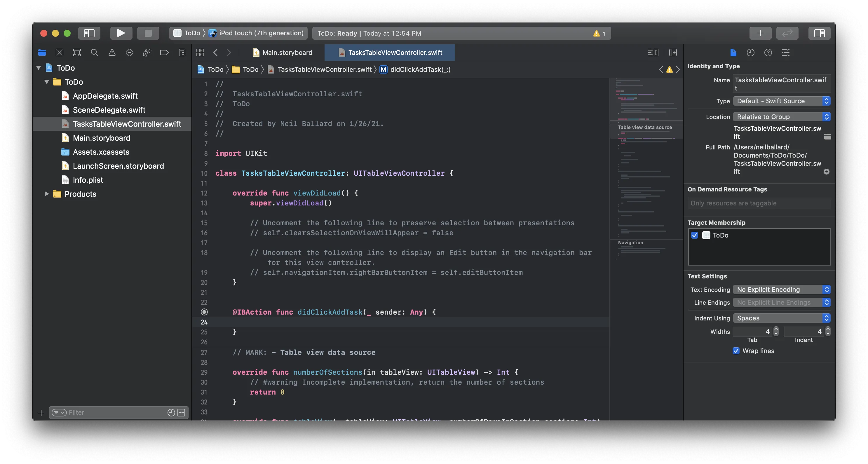The height and width of the screenshot is (464, 868).
Task: Open Find navigator magnifier icon
Action: coord(95,53)
